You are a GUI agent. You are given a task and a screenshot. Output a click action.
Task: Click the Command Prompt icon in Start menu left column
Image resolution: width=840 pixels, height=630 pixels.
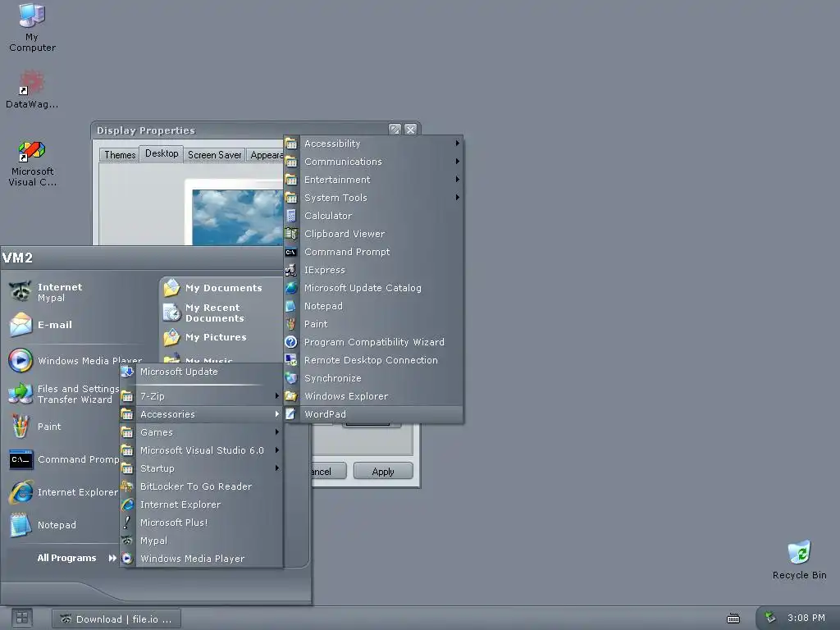21,459
